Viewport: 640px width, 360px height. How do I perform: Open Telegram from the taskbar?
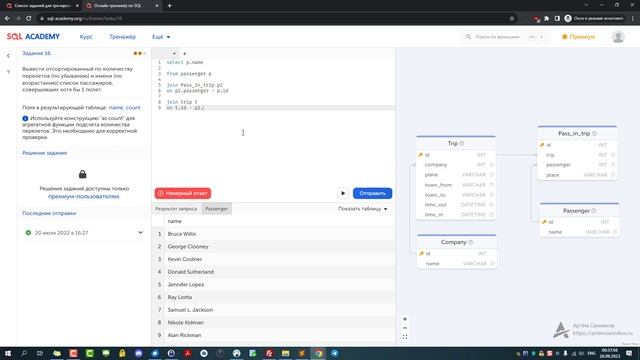click(x=334, y=353)
